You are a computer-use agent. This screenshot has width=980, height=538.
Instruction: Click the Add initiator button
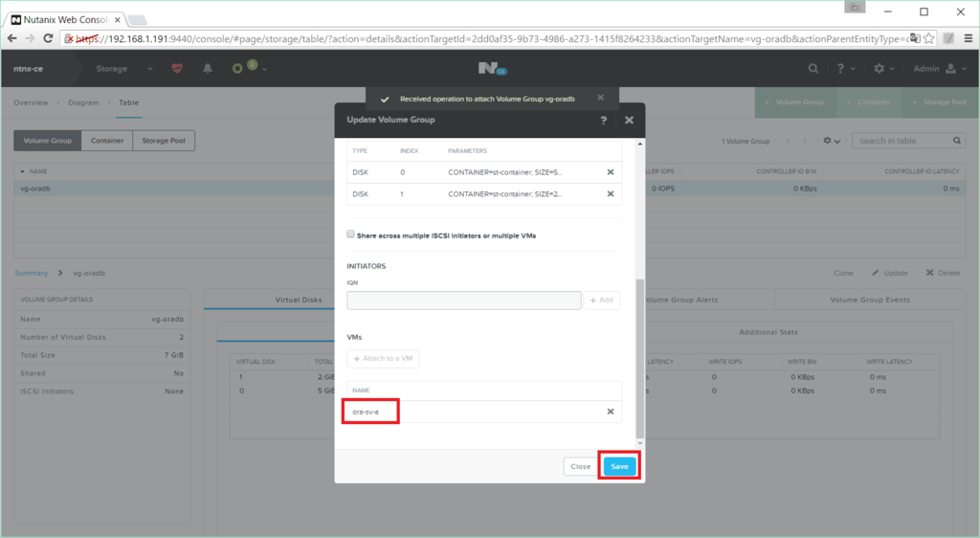[601, 300]
